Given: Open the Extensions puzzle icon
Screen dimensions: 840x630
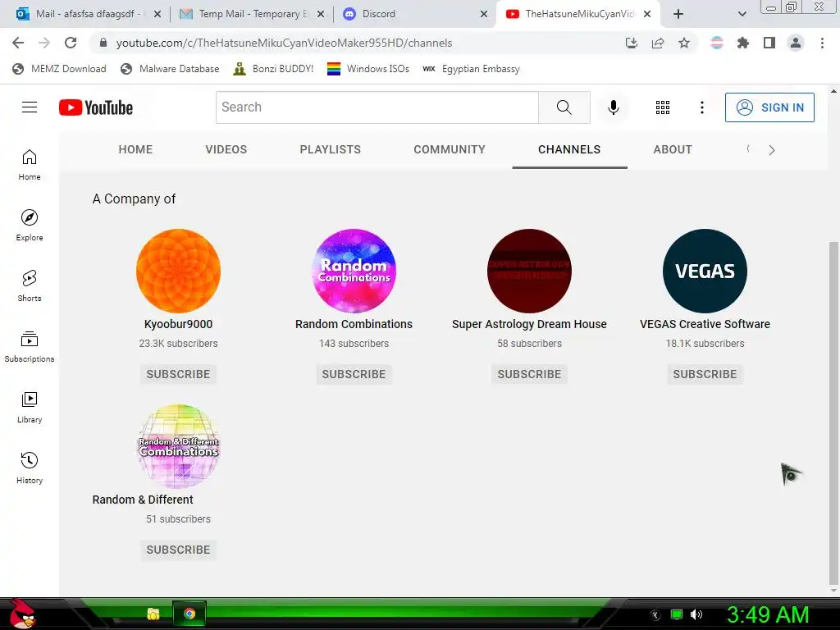Looking at the screenshot, I should pos(743,43).
